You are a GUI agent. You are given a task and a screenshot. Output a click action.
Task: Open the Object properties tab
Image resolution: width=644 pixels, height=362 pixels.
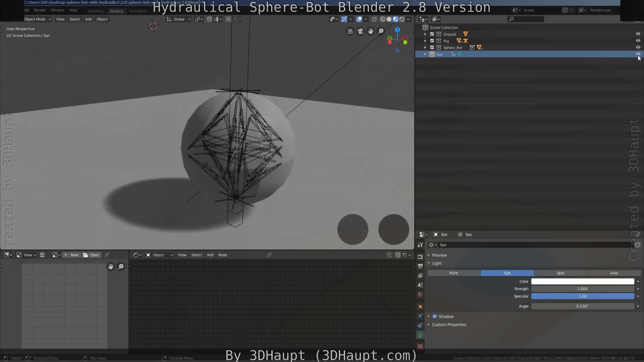point(420,307)
